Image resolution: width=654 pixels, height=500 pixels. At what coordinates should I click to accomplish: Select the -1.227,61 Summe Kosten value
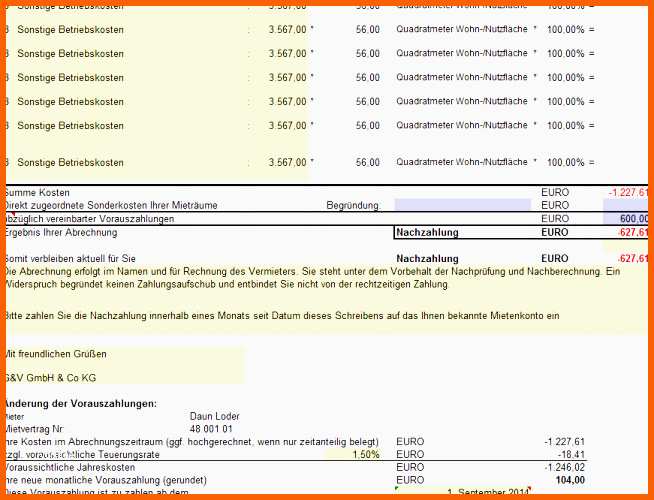(628, 192)
